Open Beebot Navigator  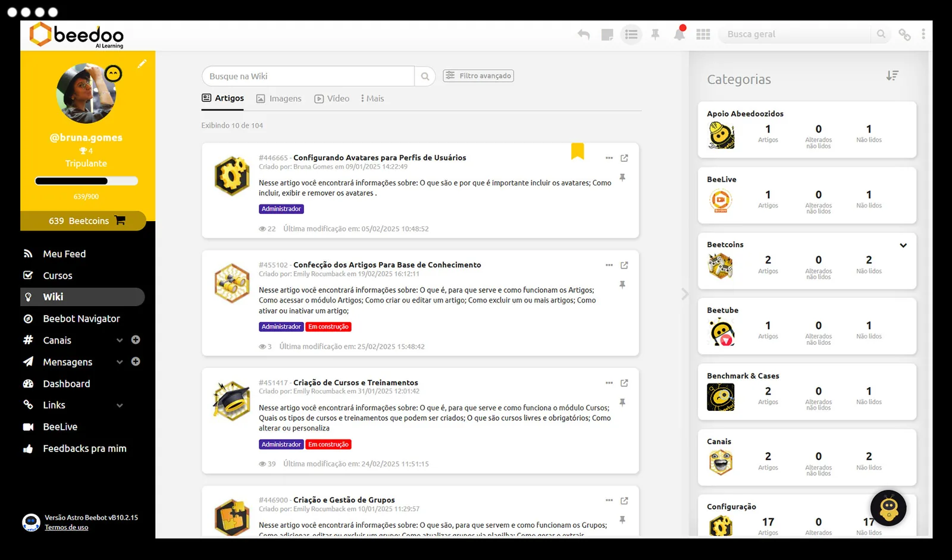click(83, 319)
